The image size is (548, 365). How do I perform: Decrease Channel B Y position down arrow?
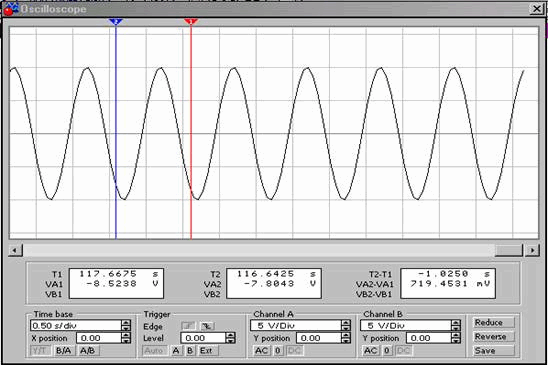click(456, 341)
